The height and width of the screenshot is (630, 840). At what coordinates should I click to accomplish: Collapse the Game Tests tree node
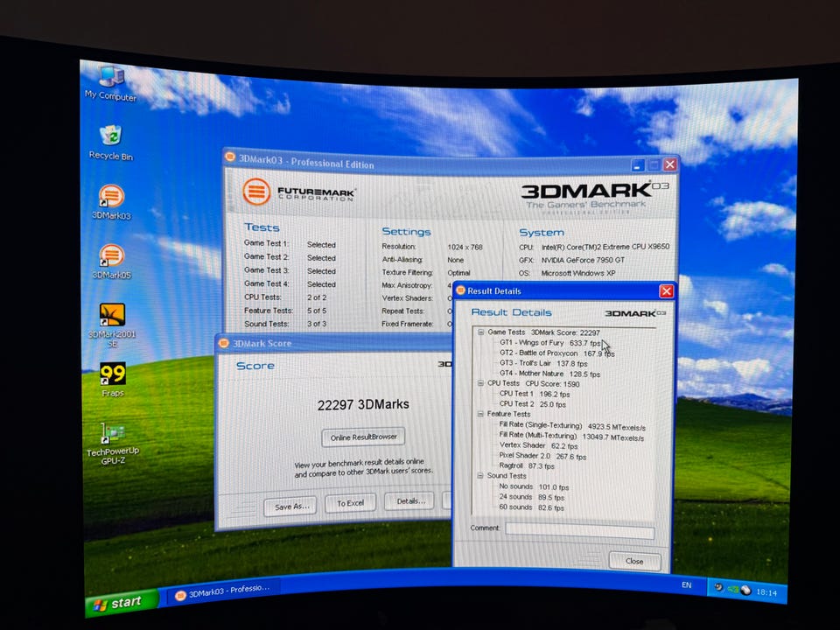point(480,332)
